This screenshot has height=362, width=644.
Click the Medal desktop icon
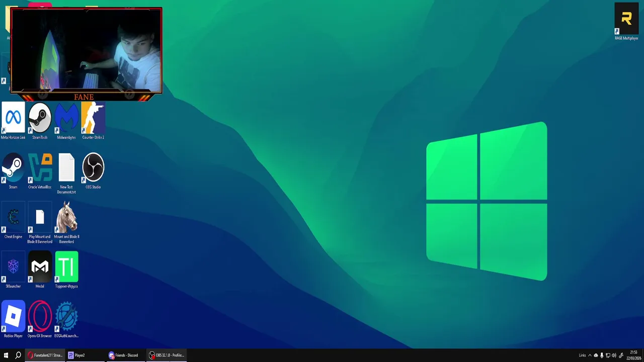tap(40, 270)
